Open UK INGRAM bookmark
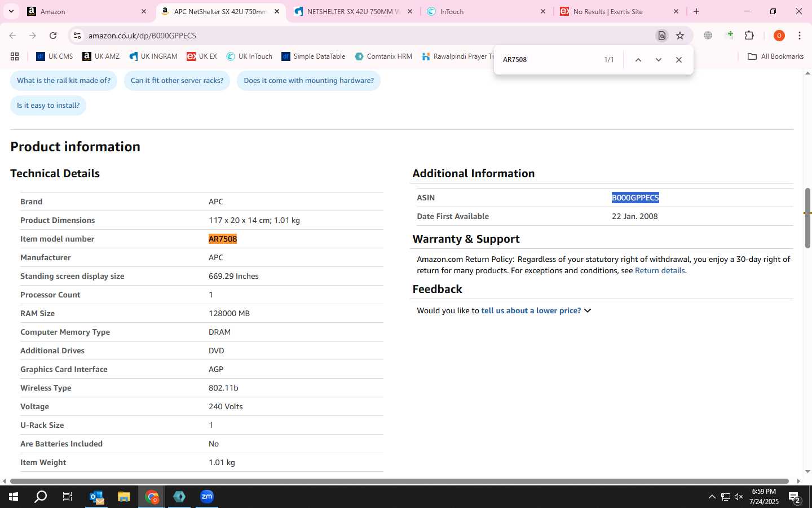The height and width of the screenshot is (508, 812). click(153, 56)
